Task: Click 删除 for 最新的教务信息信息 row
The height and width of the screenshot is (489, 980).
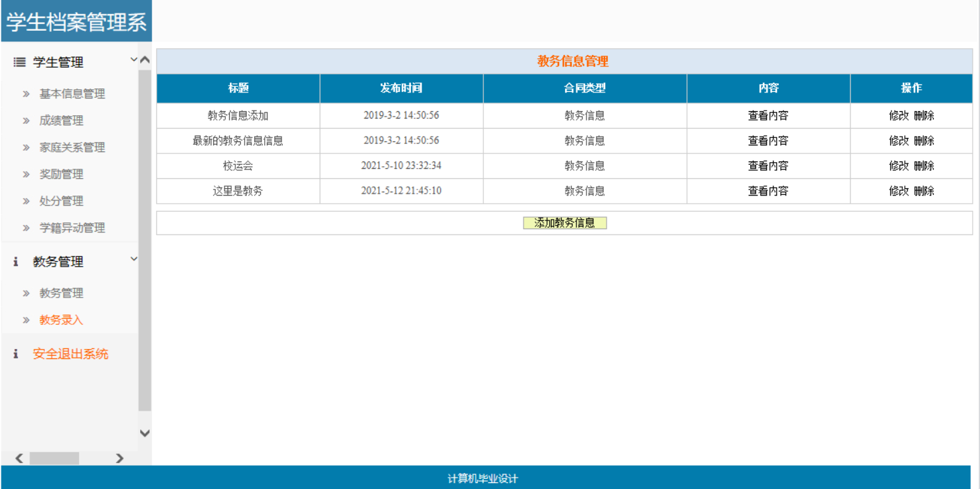Action: coord(924,141)
